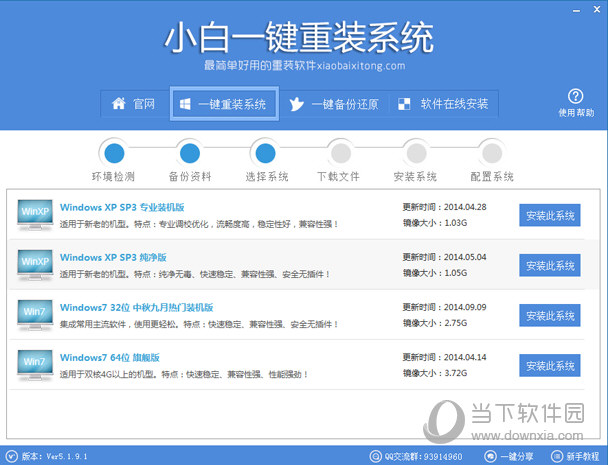Click image size 1.03G text
Viewport: 608px width, 465px height.
click(x=456, y=223)
